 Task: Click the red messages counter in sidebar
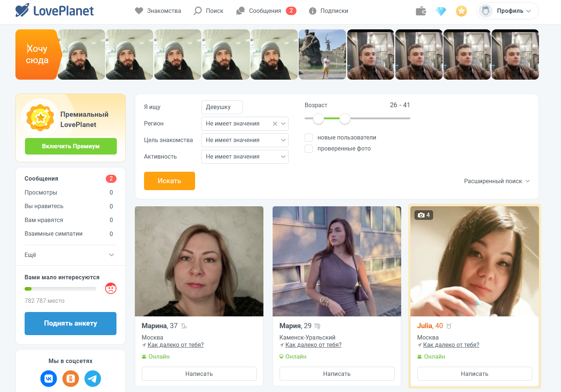[x=111, y=179]
